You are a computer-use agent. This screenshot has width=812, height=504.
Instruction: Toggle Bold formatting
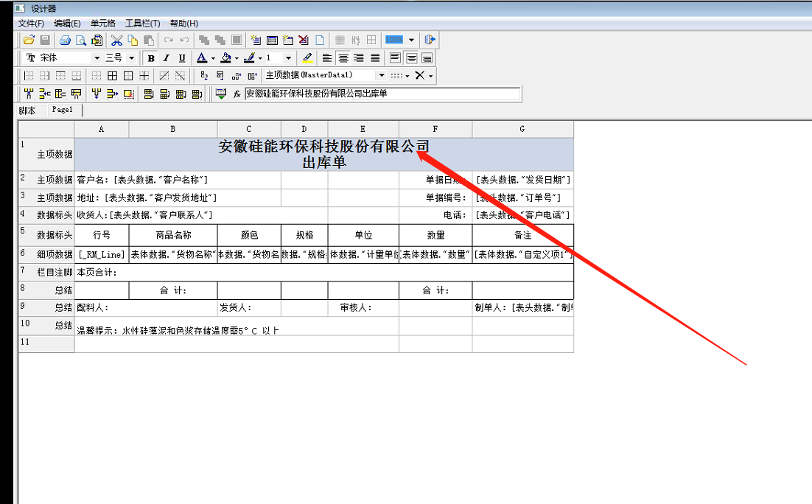tap(151, 58)
